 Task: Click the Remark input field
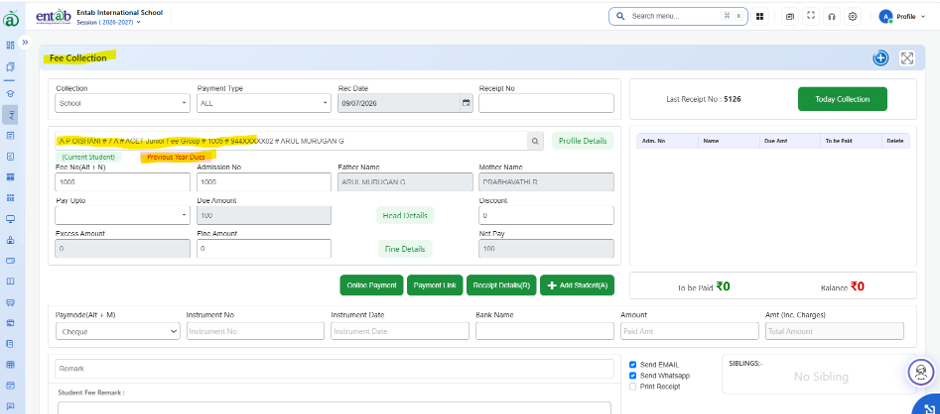coord(335,369)
